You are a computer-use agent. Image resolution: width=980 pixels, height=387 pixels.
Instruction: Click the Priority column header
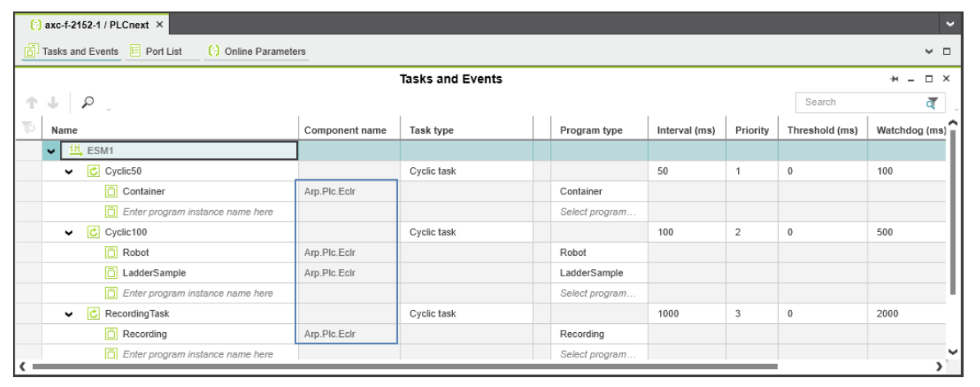click(x=752, y=130)
